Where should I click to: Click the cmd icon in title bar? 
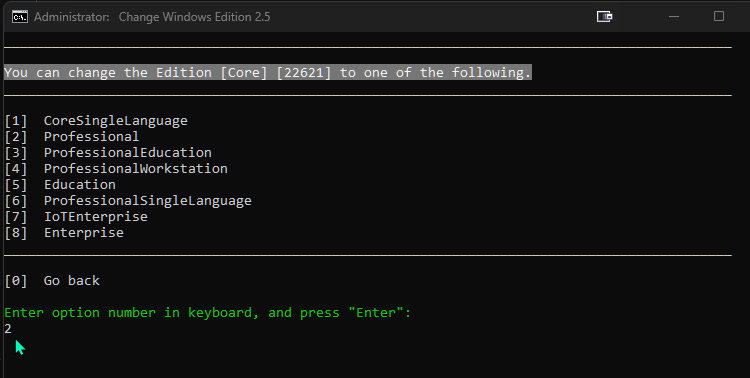point(20,17)
